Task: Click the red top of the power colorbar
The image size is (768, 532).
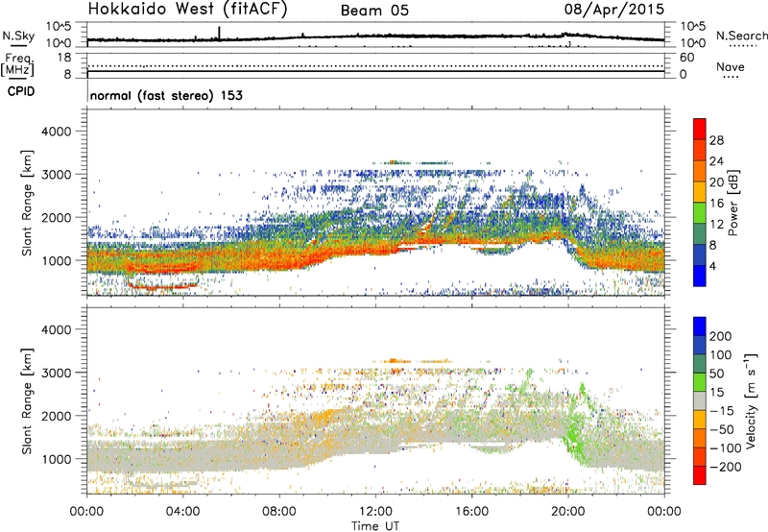Action: point(700,129)
